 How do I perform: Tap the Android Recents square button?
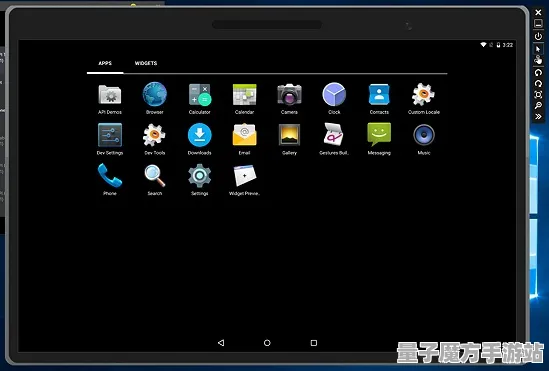coord(314,343)
